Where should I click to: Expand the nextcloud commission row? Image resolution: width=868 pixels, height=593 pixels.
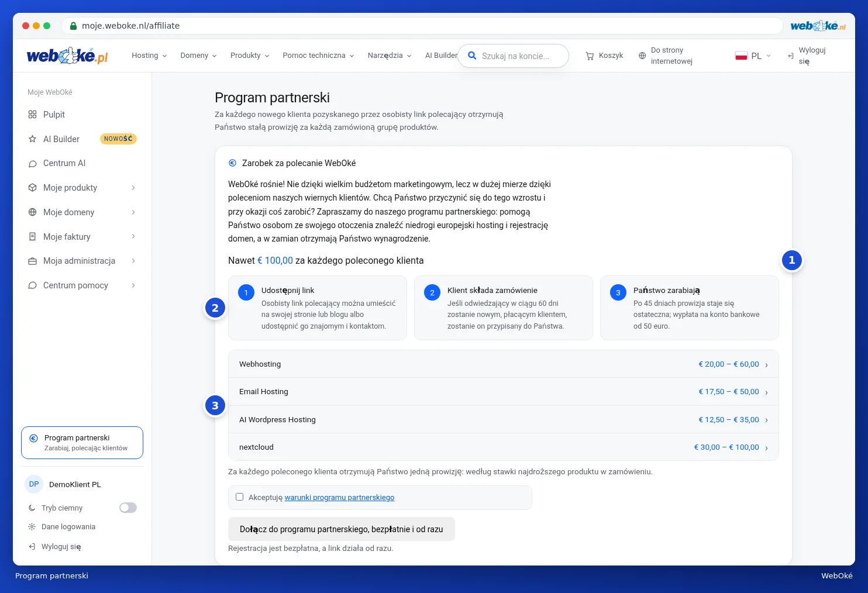click(x=503, y=447)
